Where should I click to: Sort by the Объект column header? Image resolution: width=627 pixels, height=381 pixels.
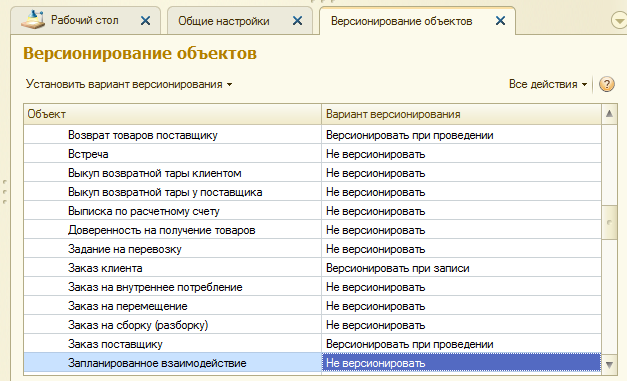pyautogui.click(x=172, y=114)
